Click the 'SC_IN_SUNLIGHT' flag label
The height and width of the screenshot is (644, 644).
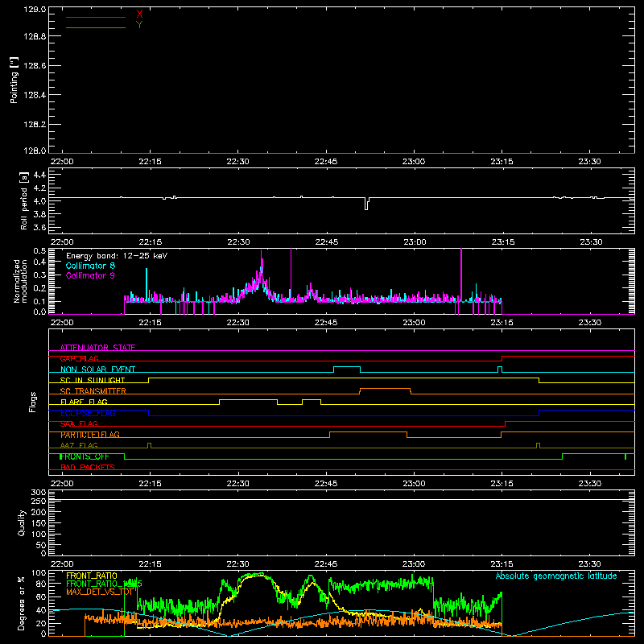click(93, 380)
